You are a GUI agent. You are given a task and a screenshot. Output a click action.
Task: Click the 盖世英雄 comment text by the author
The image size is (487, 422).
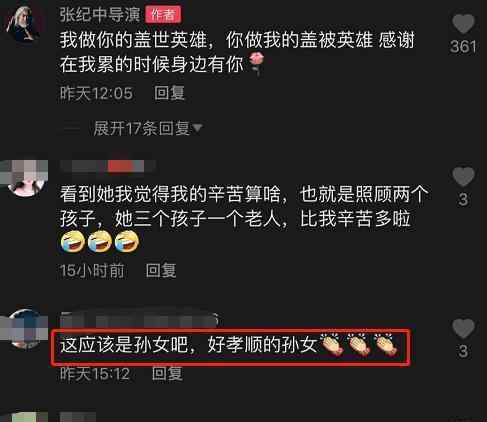(237, 52)
